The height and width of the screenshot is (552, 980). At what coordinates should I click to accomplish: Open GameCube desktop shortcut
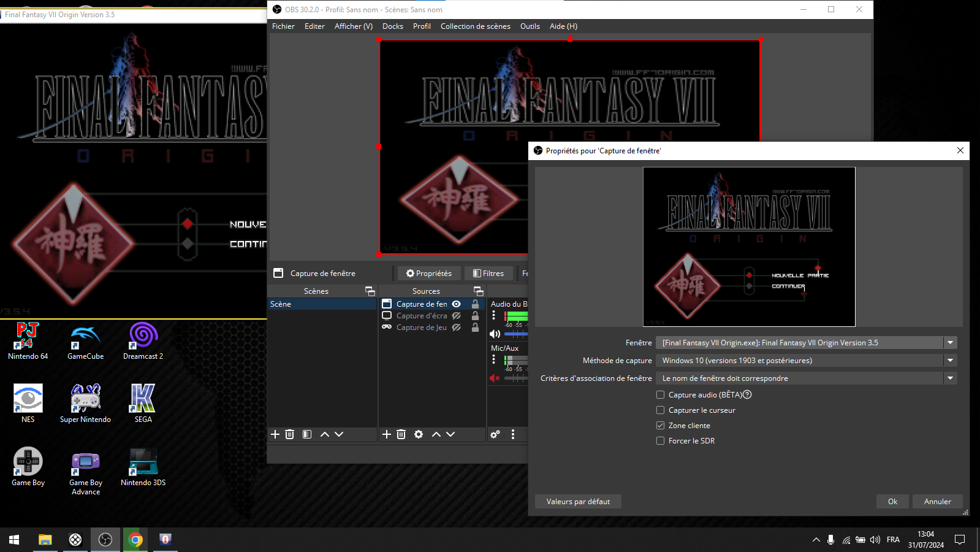click(85, 341)
